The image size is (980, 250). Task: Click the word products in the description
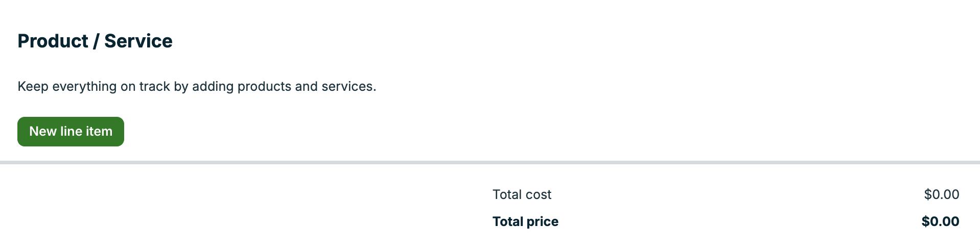pos(264,87)
